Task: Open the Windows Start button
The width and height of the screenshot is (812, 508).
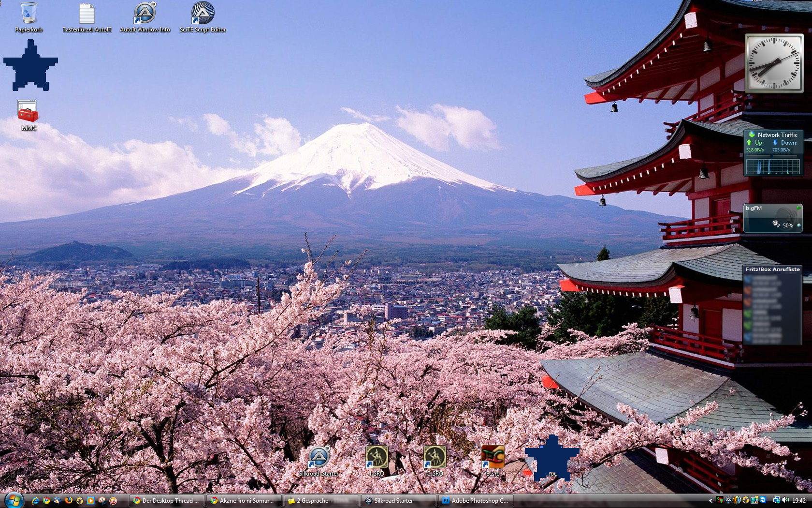Action: point(13,501)
